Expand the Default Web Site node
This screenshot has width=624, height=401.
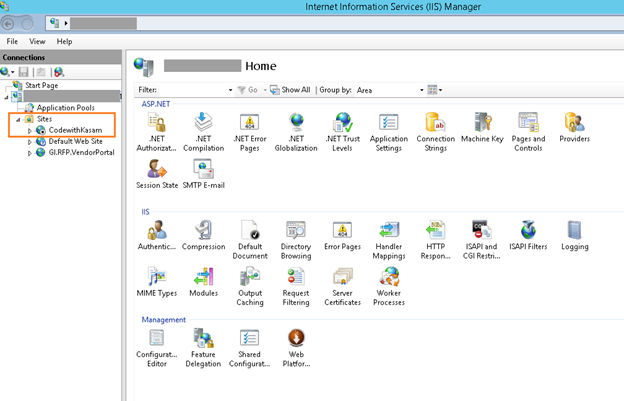(29, 142)
